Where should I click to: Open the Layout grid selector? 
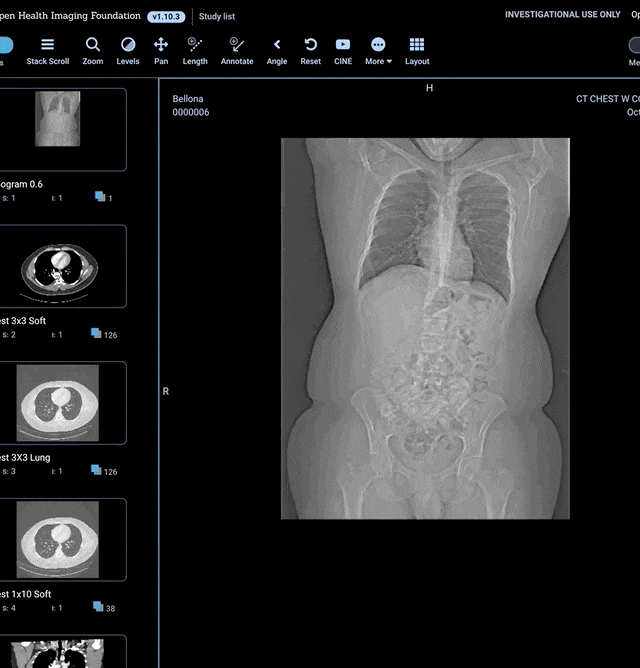coord(417,52)
